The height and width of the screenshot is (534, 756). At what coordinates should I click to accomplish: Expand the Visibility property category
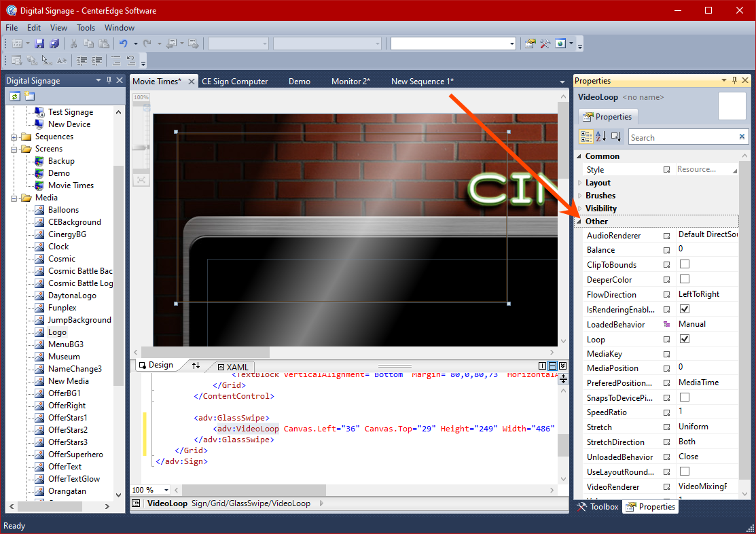(x=579, y=209)
